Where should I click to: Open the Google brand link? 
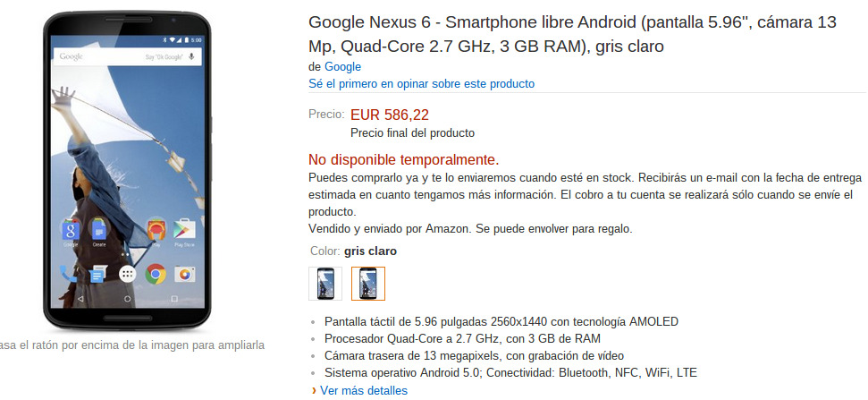point(342,67)
